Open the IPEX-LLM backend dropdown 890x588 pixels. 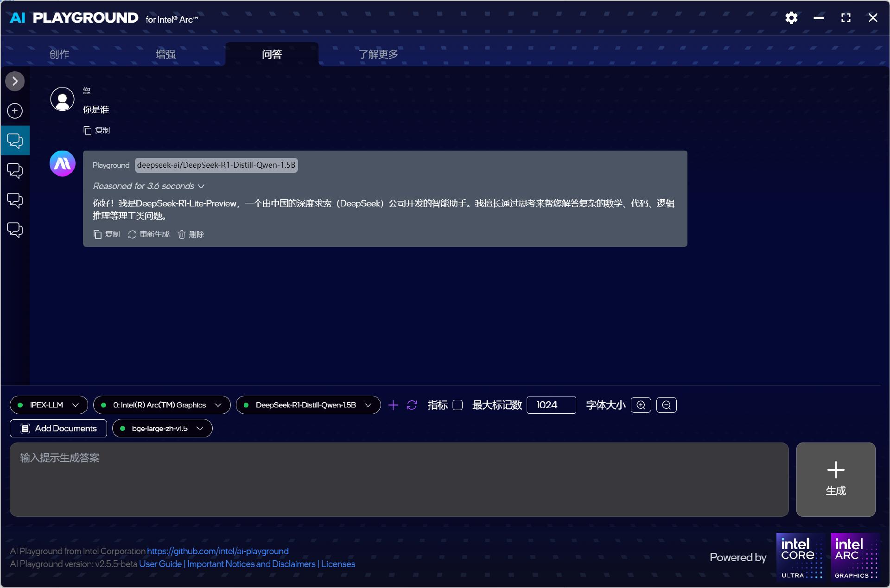coord(49,405)
